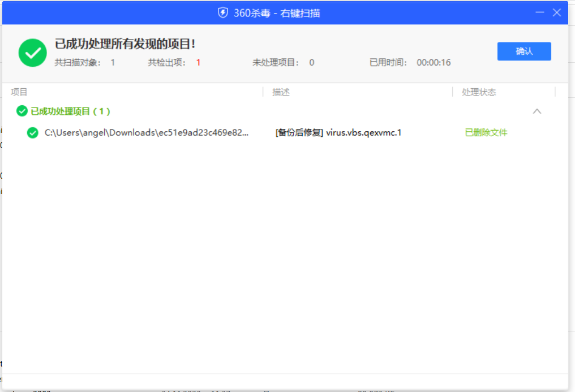Click the 360杀毒 - 右键扫描 title text
The height and width of the screenshot is (392, 575).
click(277, 13)
